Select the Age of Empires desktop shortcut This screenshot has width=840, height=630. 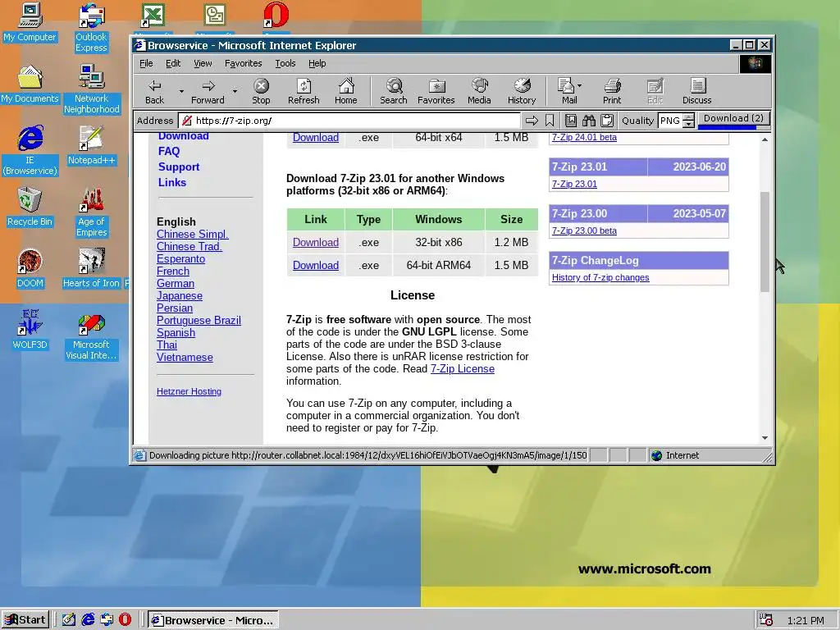point(92,212)
